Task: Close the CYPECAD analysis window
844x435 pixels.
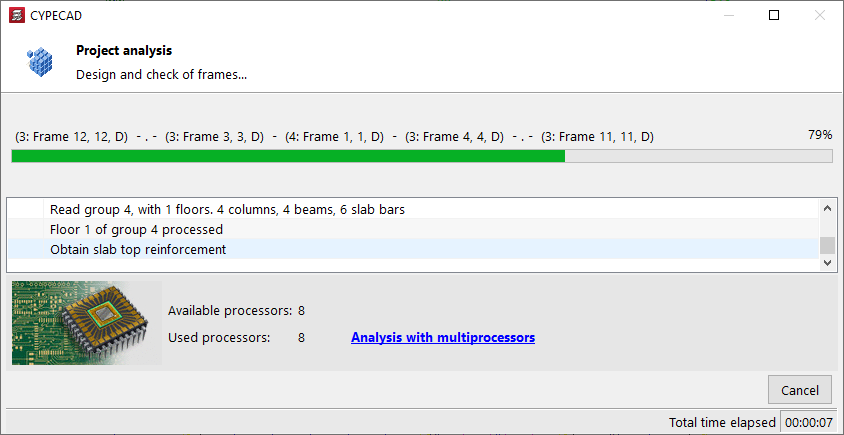Action: [x=820, y=15]
